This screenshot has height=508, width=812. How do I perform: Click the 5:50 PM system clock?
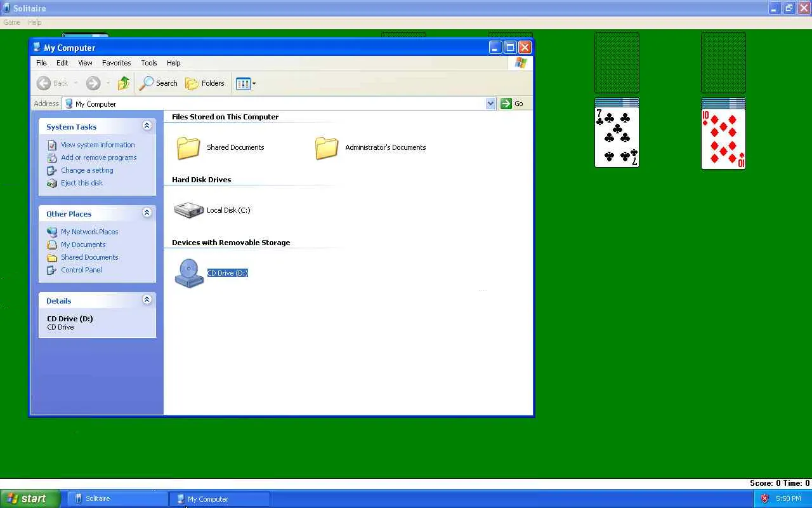click(x=789, y=498)
